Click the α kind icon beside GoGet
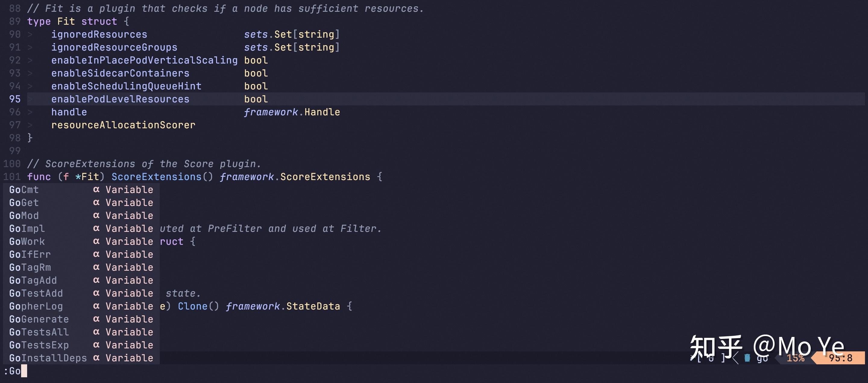The height and width of the screenshot is (383, 868). click(96, 202)
